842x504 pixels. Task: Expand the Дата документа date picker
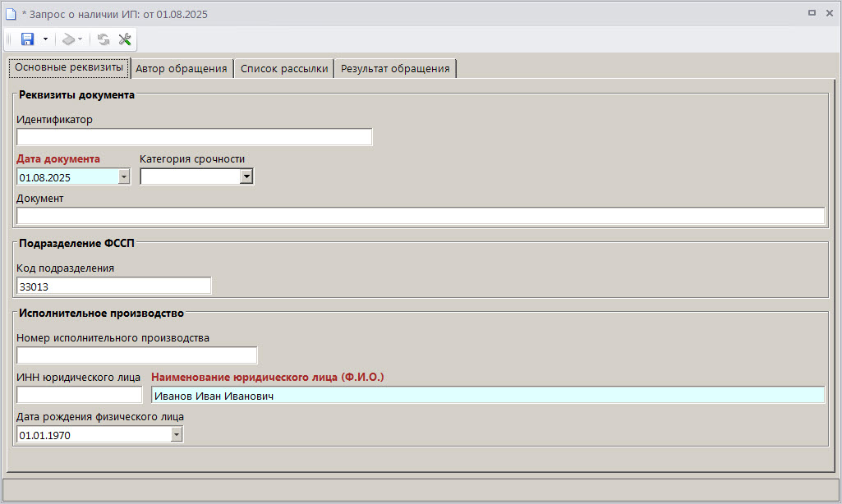[124, 176]
